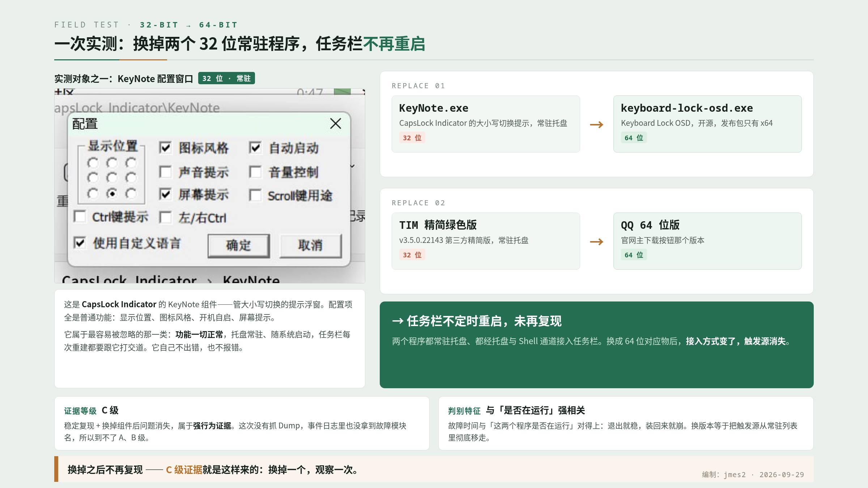Confirm settings with the 确定 button
Image resolution: width=868 pixels, height=488 pixels.
point(239,245)
